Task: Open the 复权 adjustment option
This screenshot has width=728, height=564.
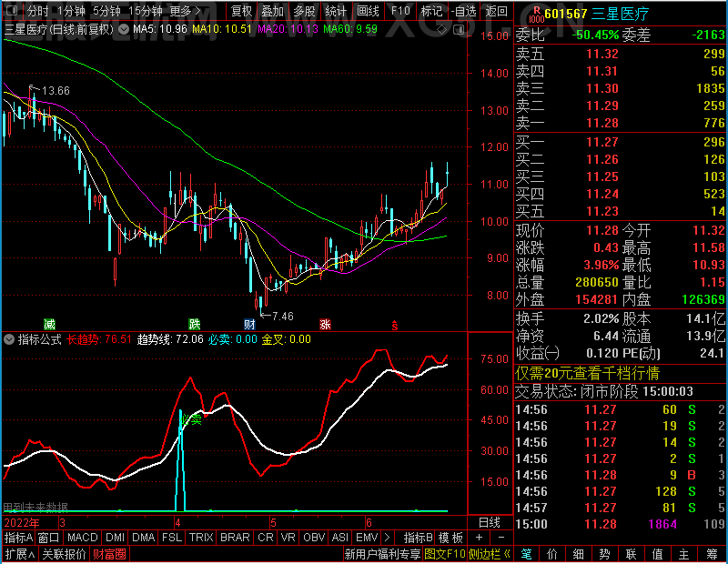Action: coord(241,11)
